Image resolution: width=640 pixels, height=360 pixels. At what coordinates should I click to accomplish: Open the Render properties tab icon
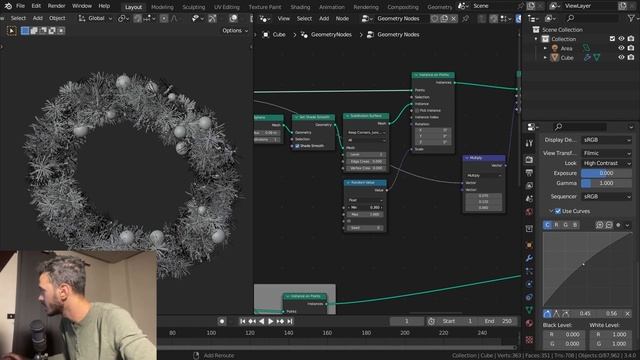tap(529, 159)
